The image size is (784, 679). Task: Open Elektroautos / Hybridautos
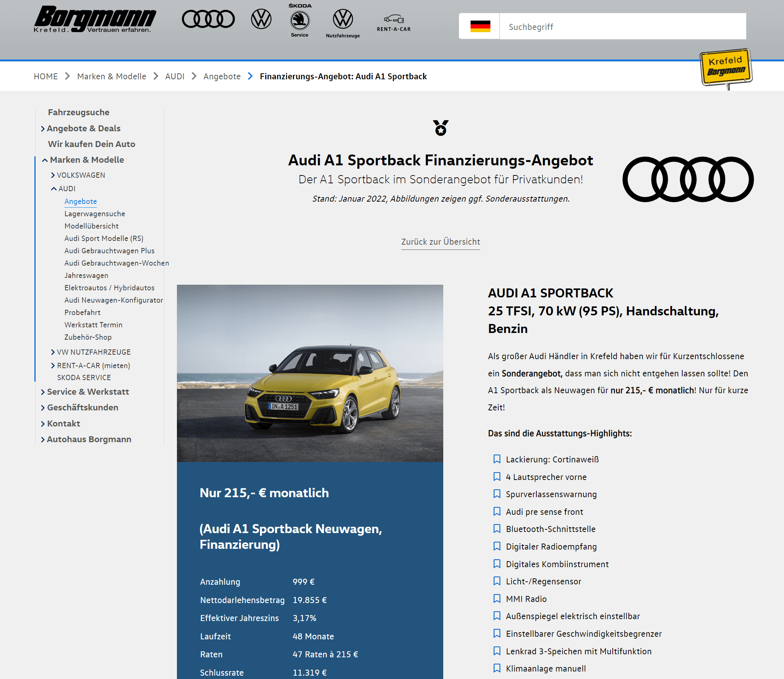(x=110, y=288)
